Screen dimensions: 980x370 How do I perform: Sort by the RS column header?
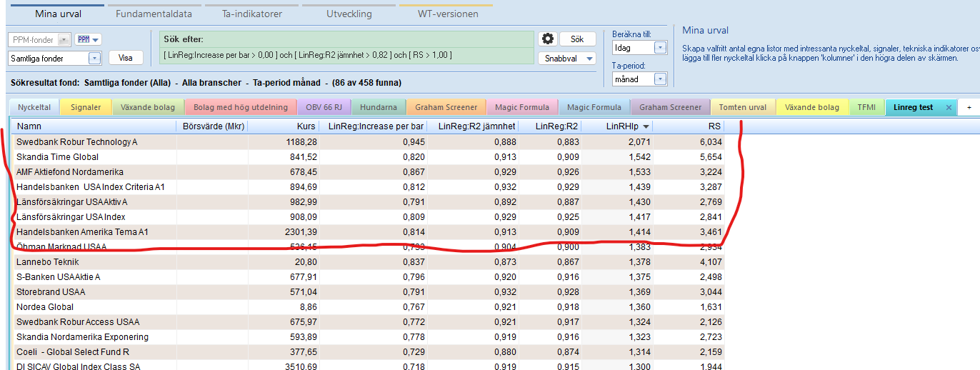point(689,126)
